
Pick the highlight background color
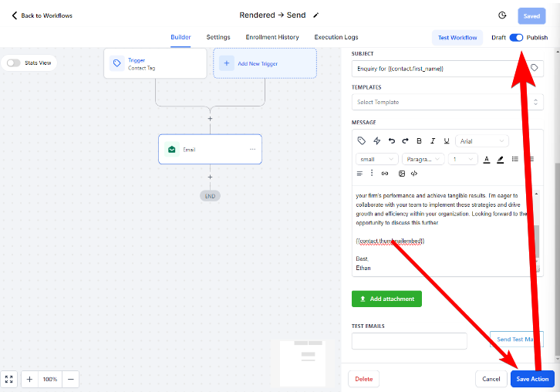[501, 160]
